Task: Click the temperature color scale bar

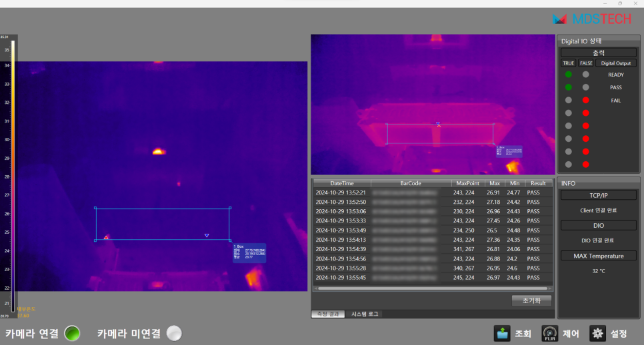Action: point(13,176)
